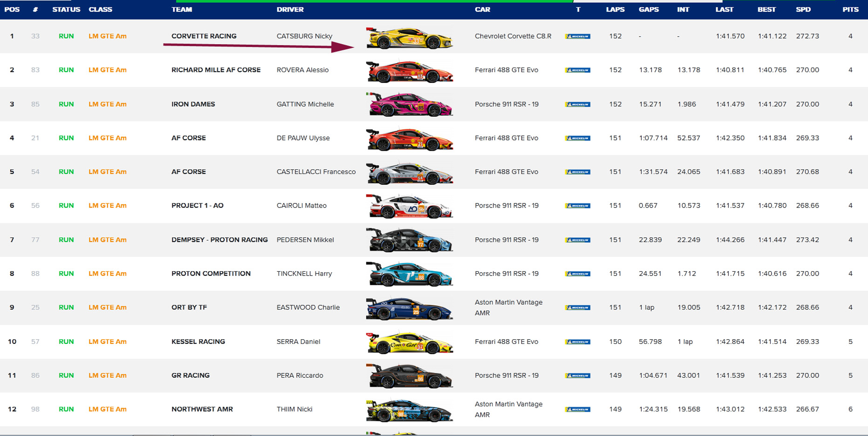Open driver CATSBURG Nicky
868x436 pixels.
pyautogui.click(x=304, y=36)
